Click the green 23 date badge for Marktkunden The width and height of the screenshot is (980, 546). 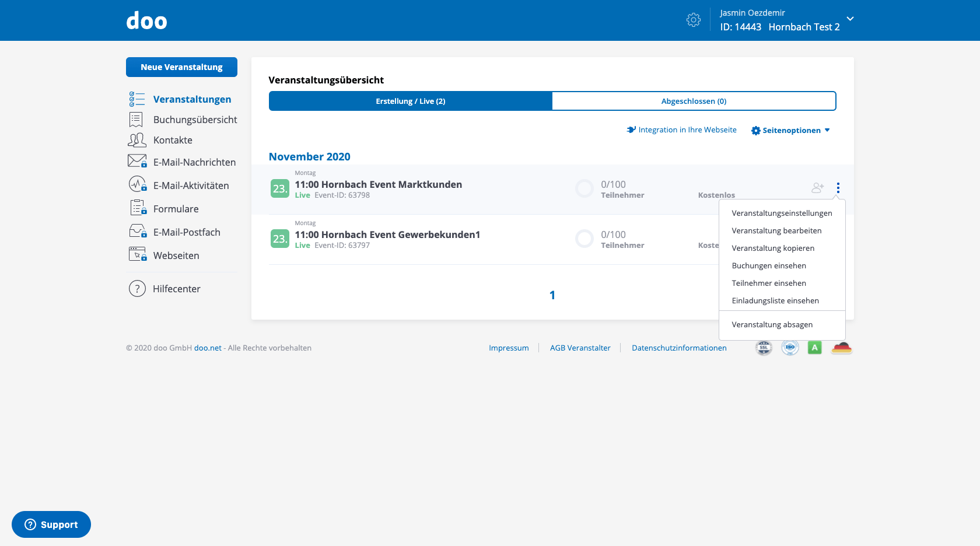coord(280,188)
